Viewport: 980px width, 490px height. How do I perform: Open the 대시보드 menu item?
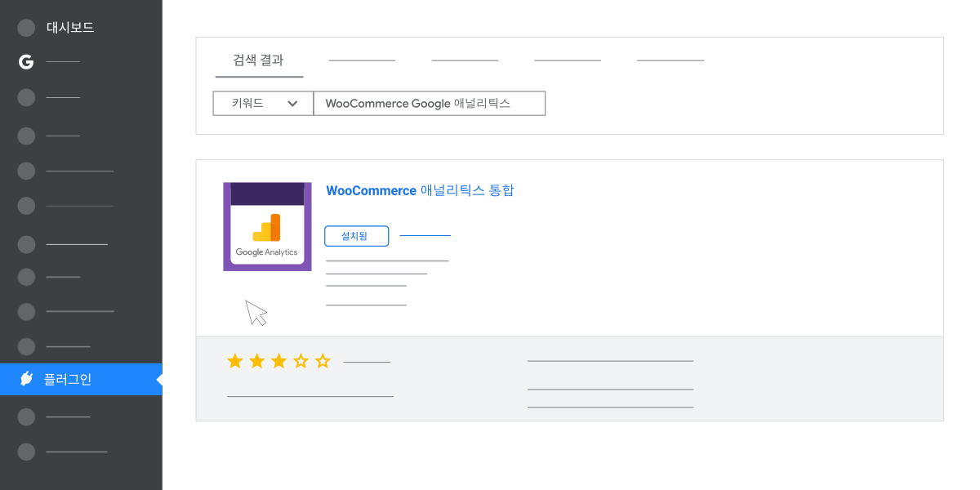click(70, 28)
